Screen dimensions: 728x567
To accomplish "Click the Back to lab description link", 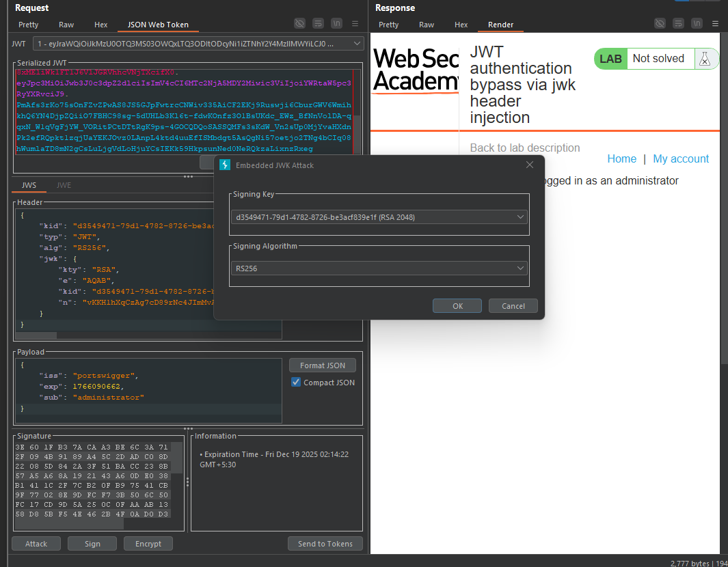I will click(525, 148).
